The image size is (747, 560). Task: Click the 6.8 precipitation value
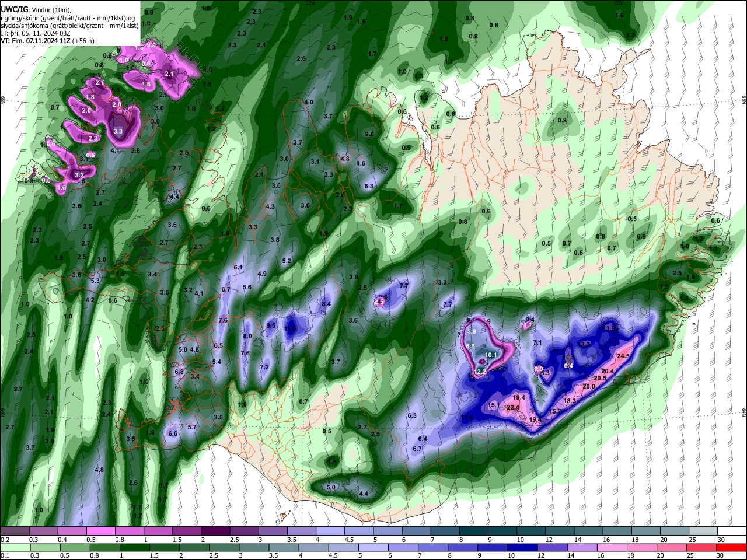179,372
